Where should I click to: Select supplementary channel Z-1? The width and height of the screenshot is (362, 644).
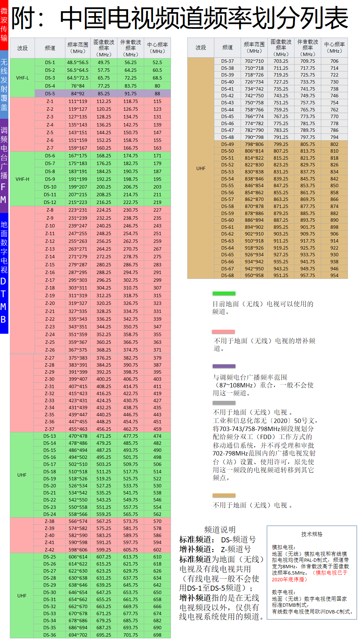pos(50,101)
